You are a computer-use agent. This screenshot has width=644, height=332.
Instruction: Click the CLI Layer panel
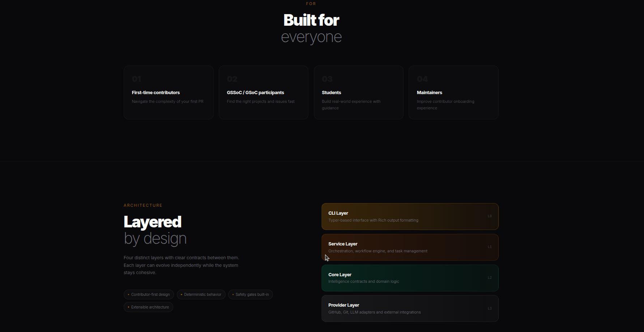click(x=410, y=217)
